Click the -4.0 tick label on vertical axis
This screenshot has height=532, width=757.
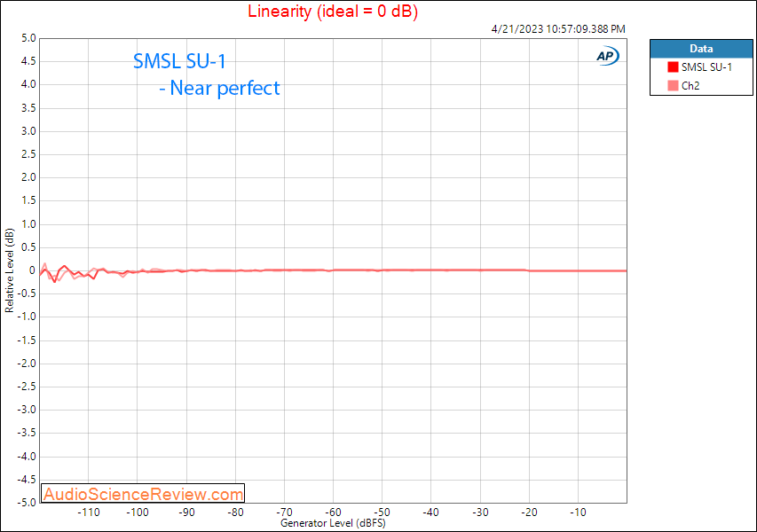pyautogui.click(x=27, y=457)
